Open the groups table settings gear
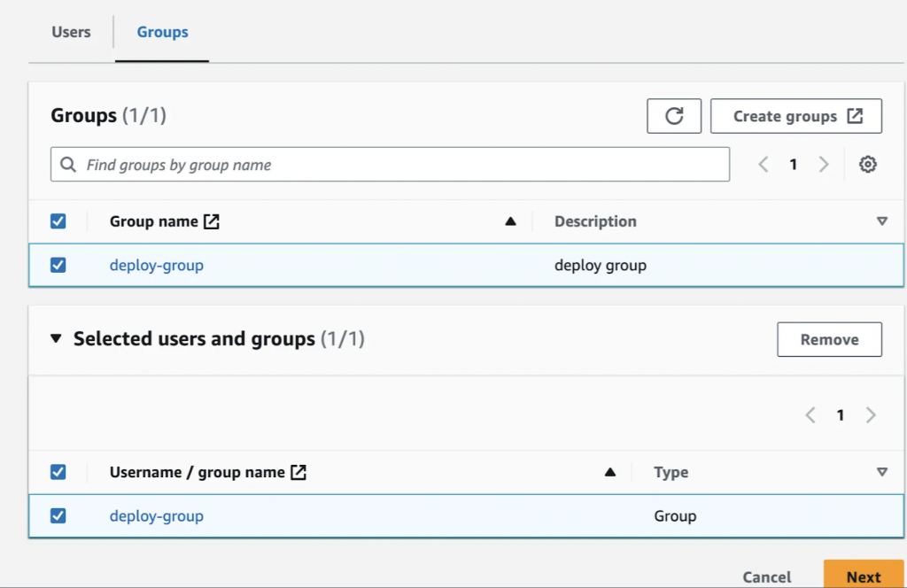This screenshot has width=907, height=588. pyautogui.click(x=868, y=165)
